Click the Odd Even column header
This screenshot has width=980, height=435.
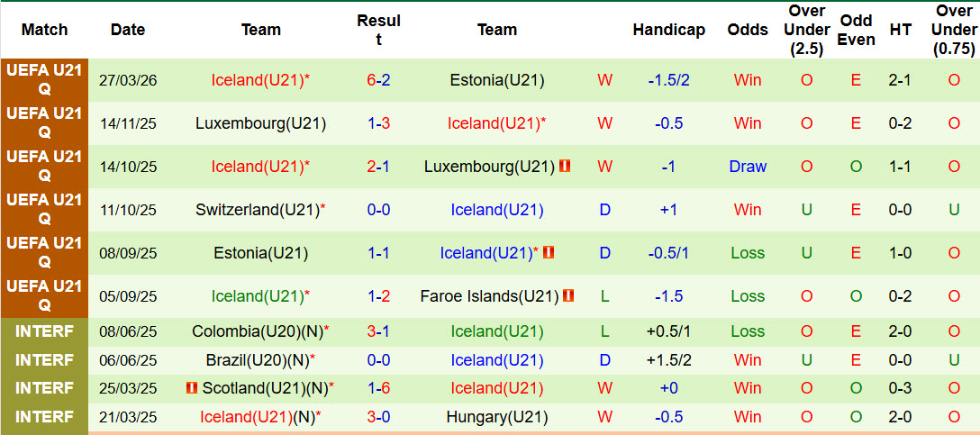tap(856, 30)
